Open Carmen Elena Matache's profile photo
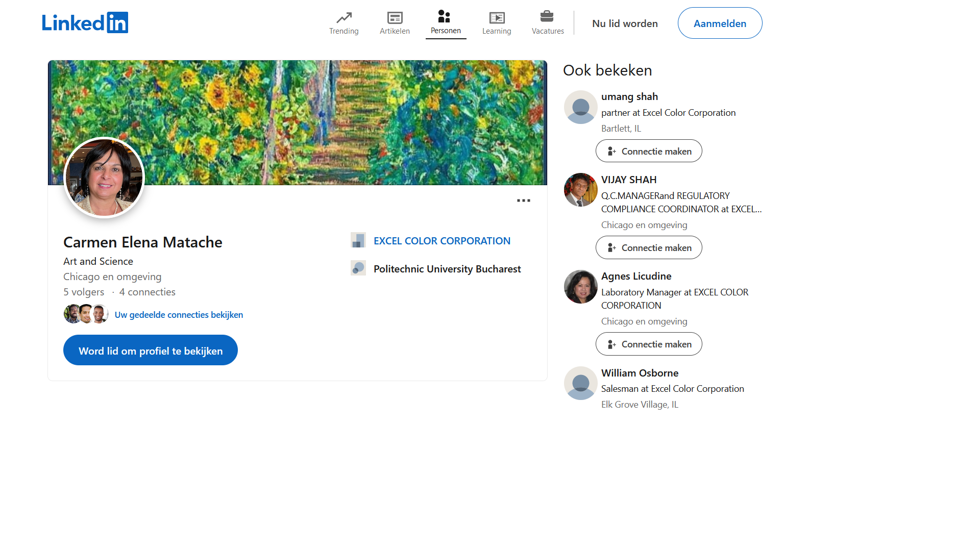980x551 pixels. [104, 178]
